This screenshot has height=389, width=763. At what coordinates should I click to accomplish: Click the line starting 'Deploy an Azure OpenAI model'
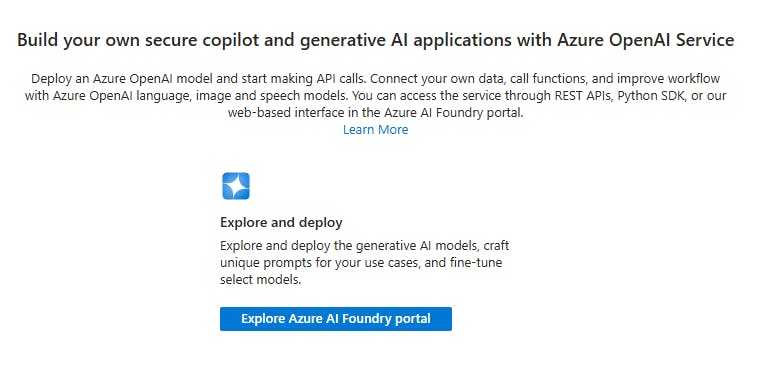click(376, 79)
